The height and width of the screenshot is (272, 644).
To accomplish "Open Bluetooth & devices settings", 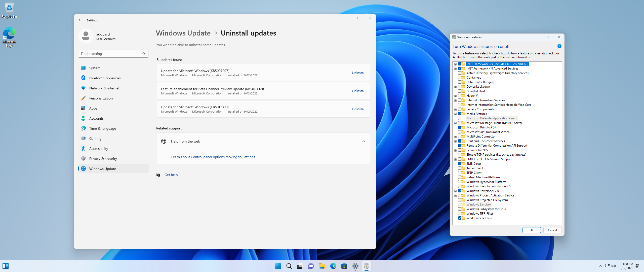I will click(x=113, y=78).
